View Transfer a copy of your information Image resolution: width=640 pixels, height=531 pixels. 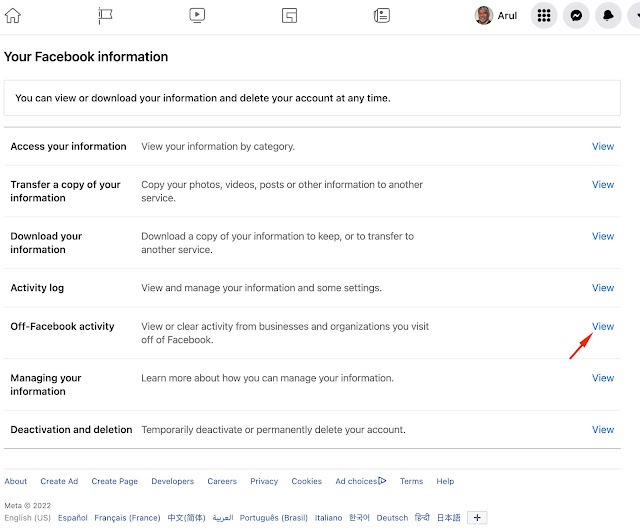[x=603, y=184]
